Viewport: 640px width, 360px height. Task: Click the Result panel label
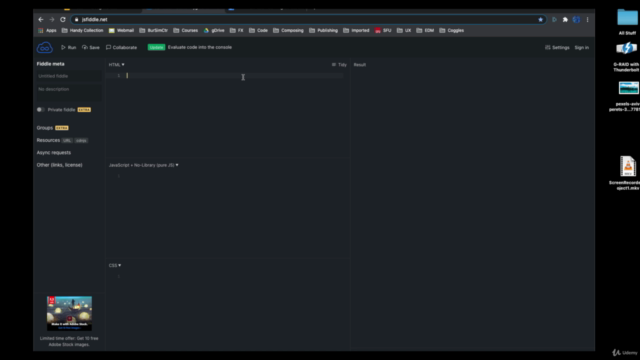click(360, 64)
